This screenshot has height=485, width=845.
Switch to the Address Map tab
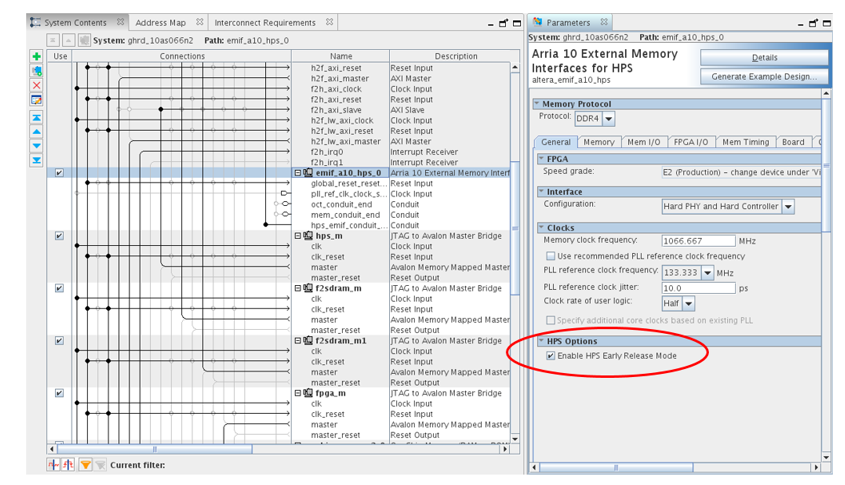tap(161, 23)
